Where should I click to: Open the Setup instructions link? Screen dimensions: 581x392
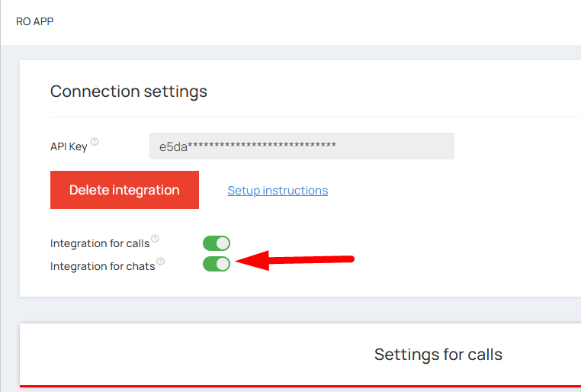[x=278, y=191]
